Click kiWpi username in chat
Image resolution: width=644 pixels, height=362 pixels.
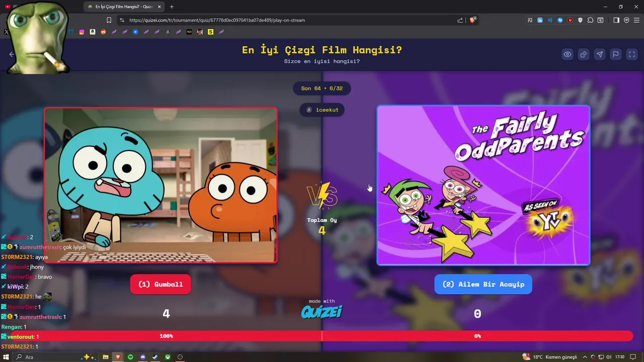[16, 287]
